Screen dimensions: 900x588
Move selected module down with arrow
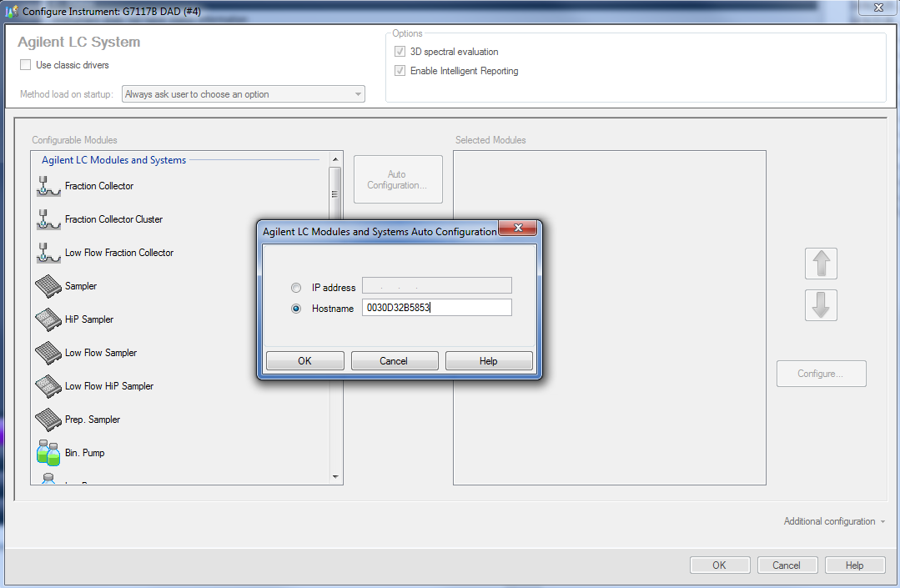pyautogui.click(x=821, y=305)
